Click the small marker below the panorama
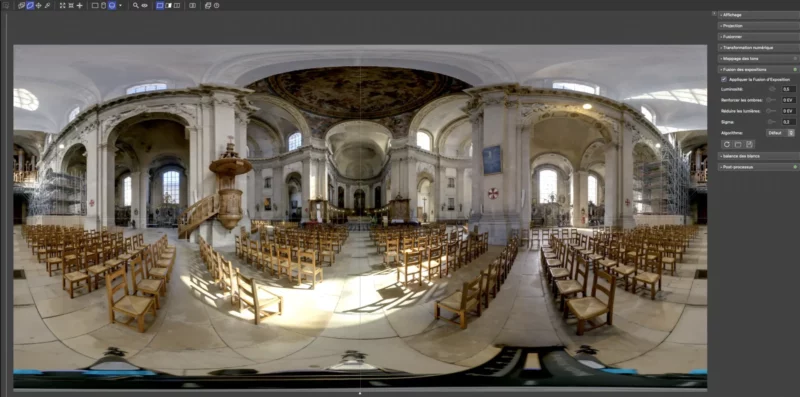Viewport: 800px width, 397px height. pyautogui.click(x=360, y=393)
